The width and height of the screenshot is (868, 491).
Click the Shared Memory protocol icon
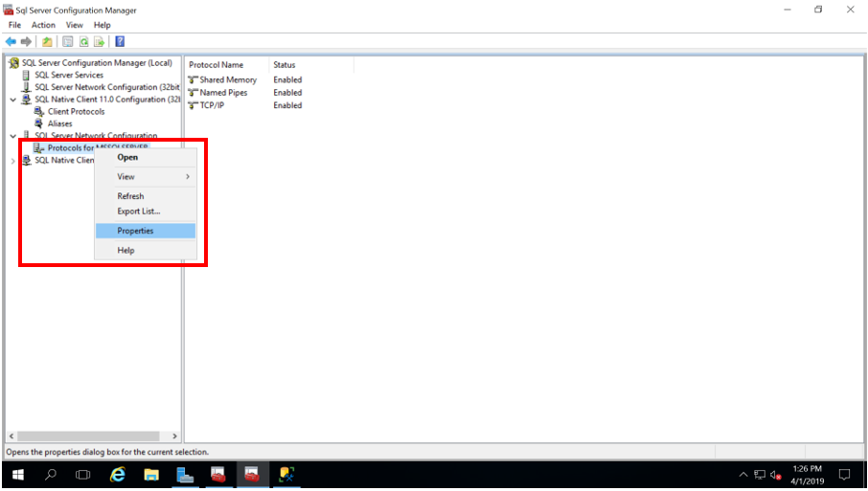click(193, 79)
